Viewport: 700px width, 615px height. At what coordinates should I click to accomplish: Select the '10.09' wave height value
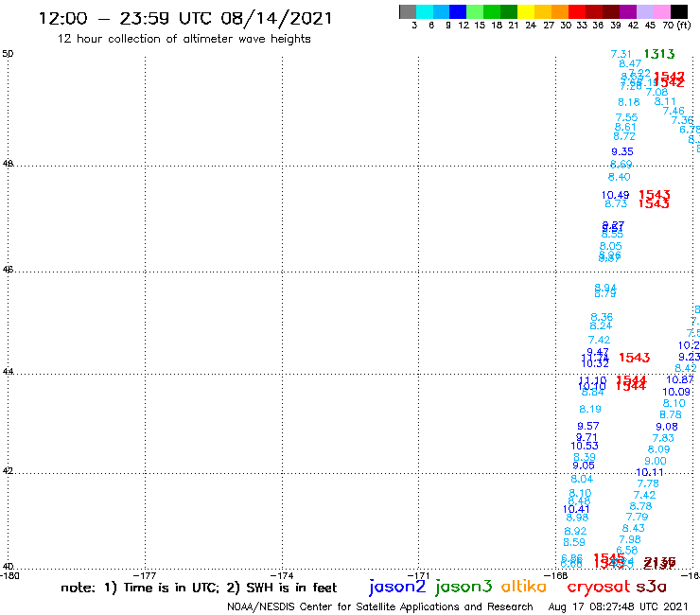point(676,392)
